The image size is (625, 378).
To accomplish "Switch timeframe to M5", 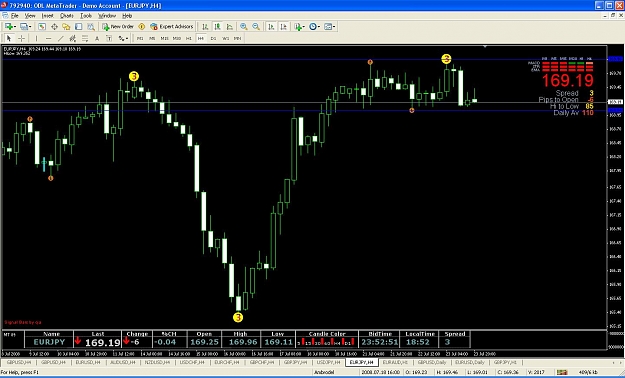I will tap(152, 38).
